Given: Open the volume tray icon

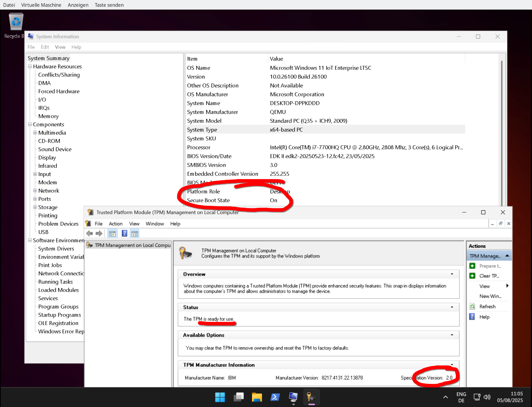Looking at the screenshot, I should [x=487, y=397].
